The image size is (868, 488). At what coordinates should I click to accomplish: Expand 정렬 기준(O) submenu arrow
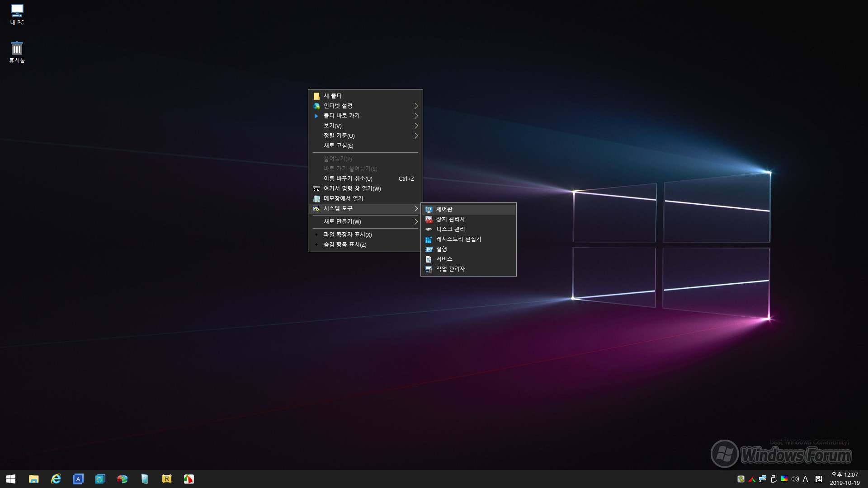(416, 136)
